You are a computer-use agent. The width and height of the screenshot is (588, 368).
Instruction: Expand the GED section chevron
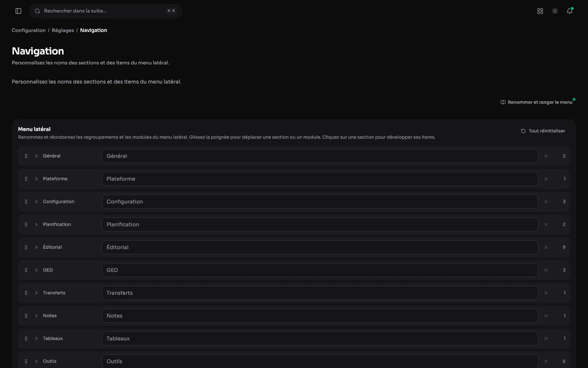36,270
